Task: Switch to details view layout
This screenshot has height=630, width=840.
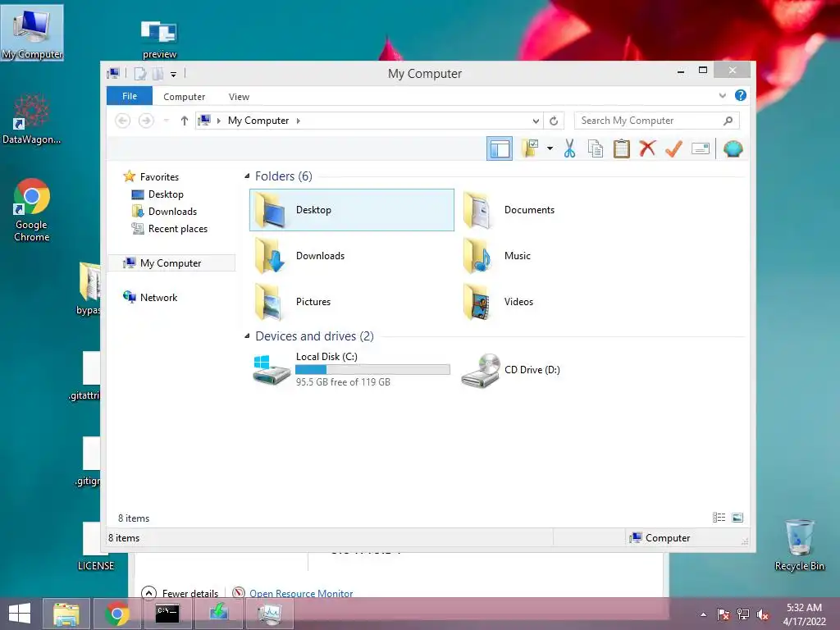Action: [719, 518]
